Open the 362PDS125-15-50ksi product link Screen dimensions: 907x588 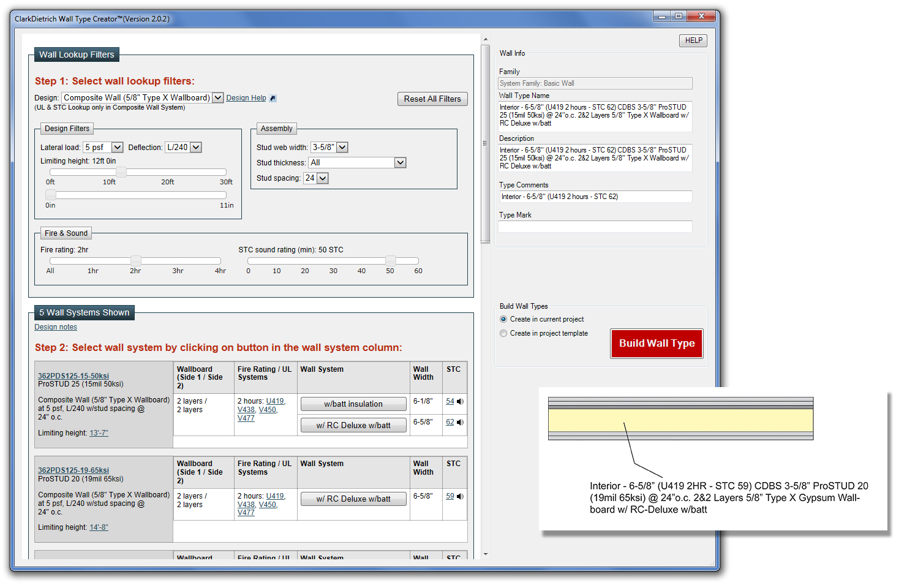73,376
